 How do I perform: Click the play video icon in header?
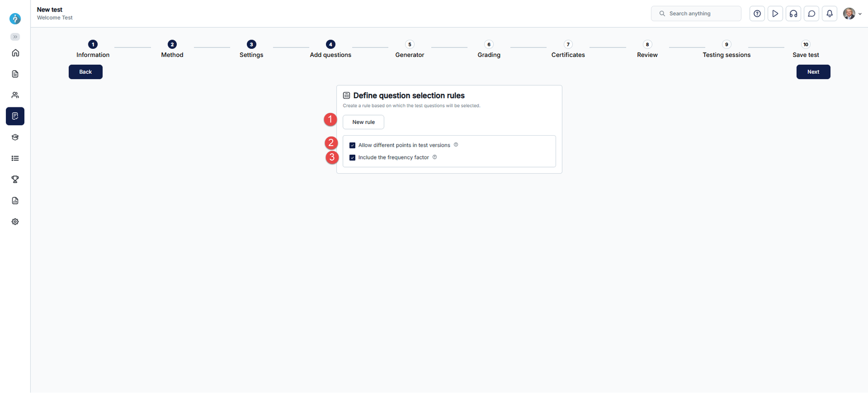tap(775, 14)
